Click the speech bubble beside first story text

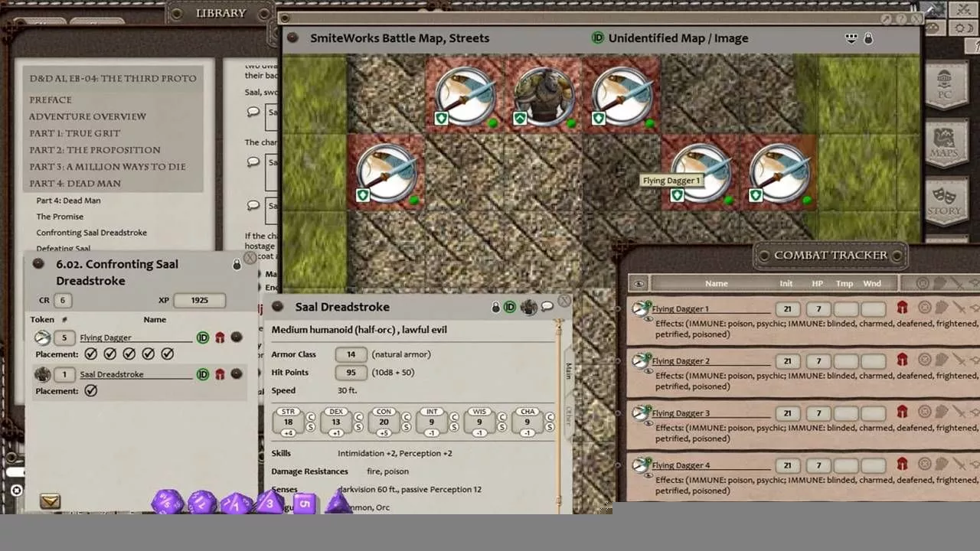(253, 112)
